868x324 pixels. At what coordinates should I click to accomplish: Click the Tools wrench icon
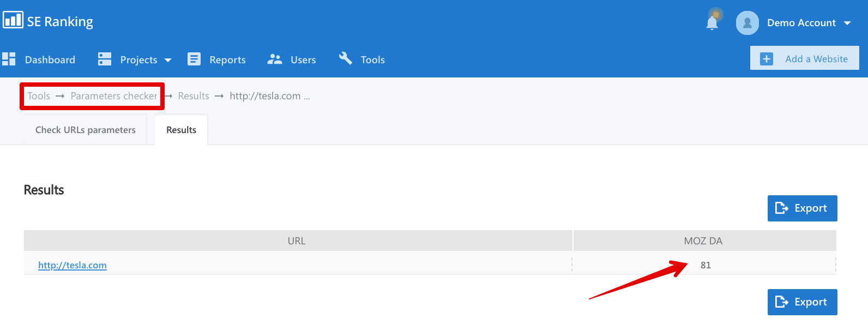(346, 58)
